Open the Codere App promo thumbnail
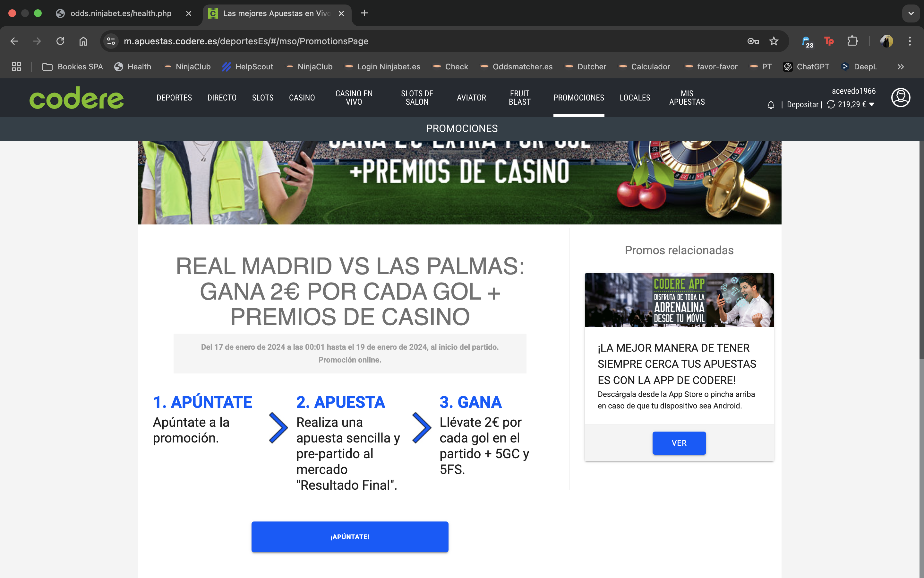Screen dimensions: 924x578 click(x=679, y=300)
